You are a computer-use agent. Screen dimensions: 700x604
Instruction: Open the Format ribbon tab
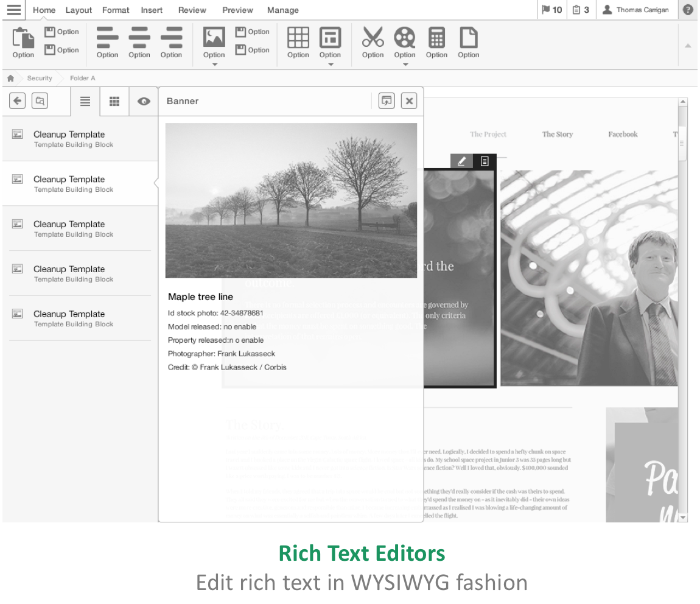click(x=116, y=10)
